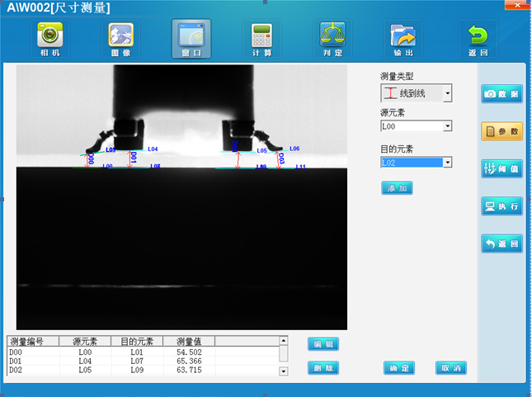Select the Parameters (参数) side button
This screenshot has width=532, height=397.
(x=501, y=131)
